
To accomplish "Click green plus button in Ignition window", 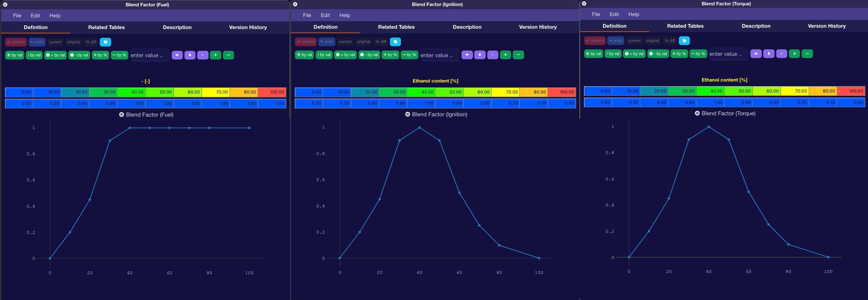I will (505, 55).
